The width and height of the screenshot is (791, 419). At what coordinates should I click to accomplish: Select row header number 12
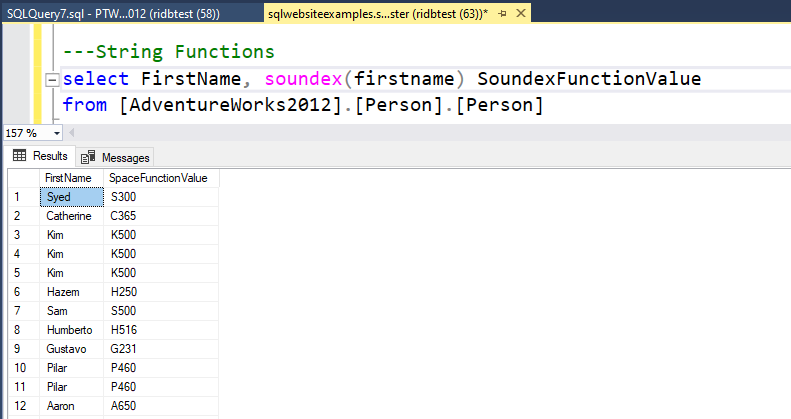[24, 406]
